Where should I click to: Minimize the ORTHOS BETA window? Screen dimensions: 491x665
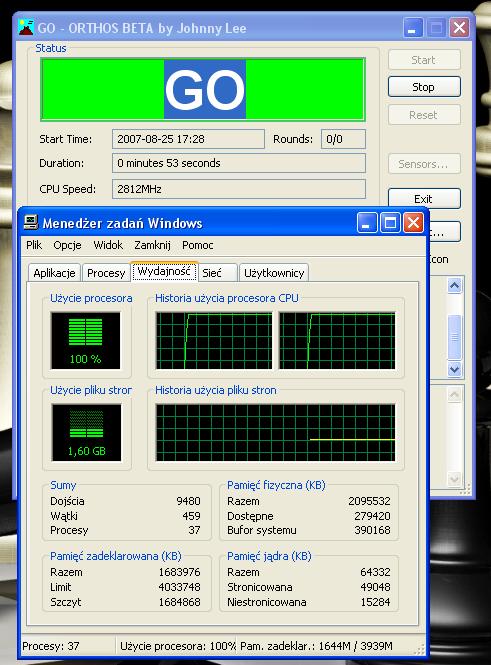[x=413, y=28]
